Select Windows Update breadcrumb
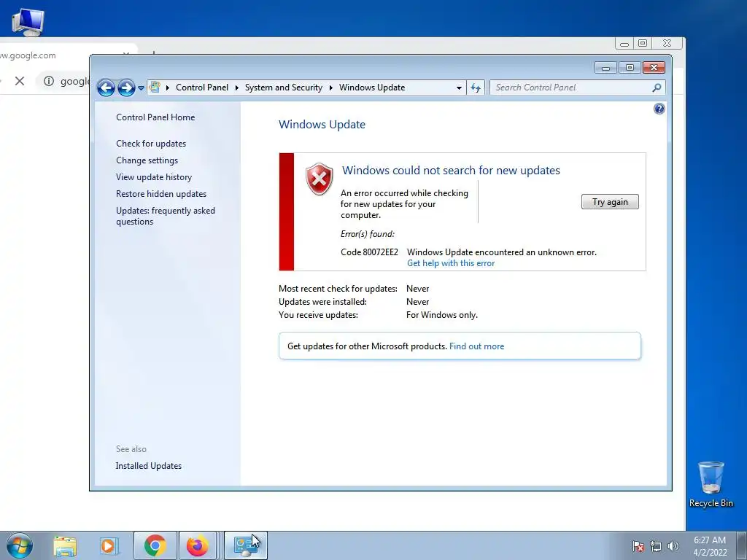The width and height of the screenshot is (747, 560). 372,87
